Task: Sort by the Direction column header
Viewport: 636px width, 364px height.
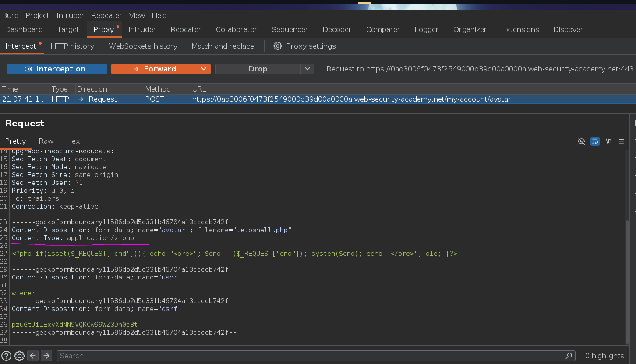Action: tap(110, 89)
